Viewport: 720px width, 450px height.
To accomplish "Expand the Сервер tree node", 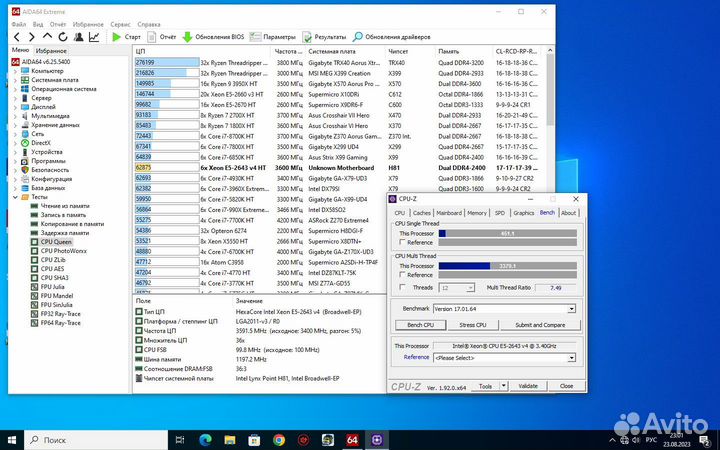I will coord(15,98).
